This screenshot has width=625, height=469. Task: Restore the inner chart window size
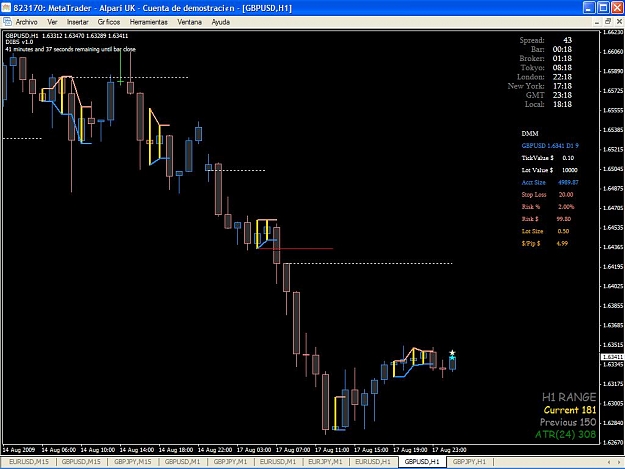[x=608, y=22]
